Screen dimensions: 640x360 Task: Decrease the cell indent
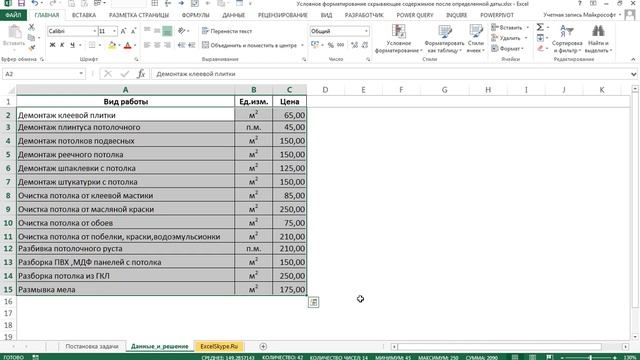(182, 45)
